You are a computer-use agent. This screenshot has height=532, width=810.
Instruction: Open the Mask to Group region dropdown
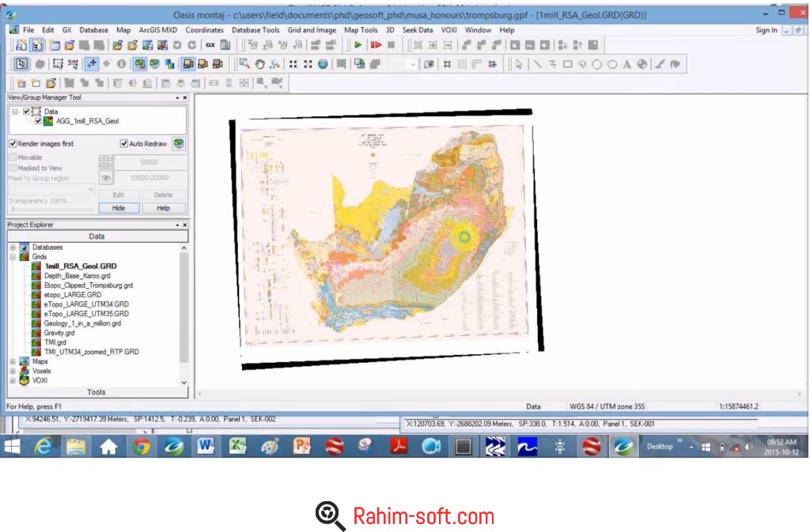point(91,190)
